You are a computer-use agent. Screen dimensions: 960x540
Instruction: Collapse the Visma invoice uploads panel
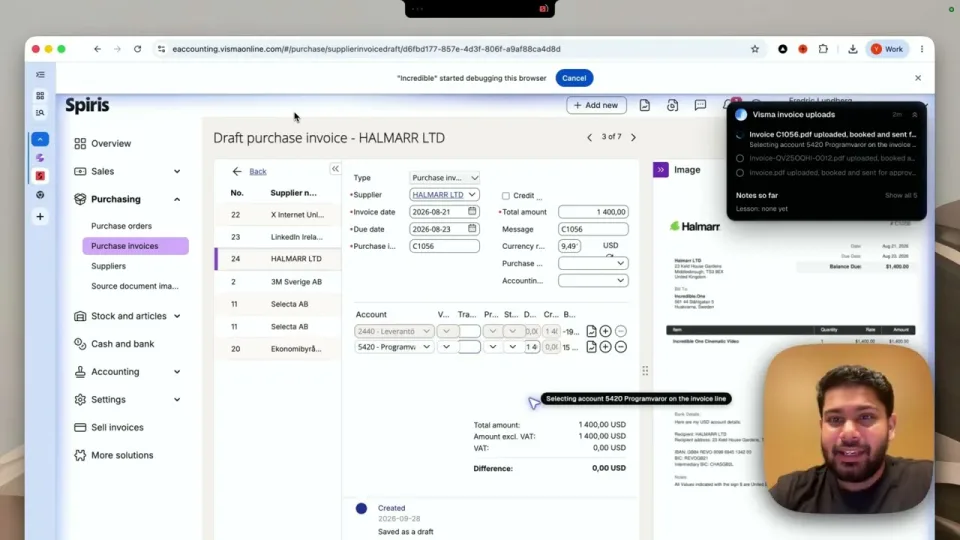pyautogui.click(x=915, y=114)
